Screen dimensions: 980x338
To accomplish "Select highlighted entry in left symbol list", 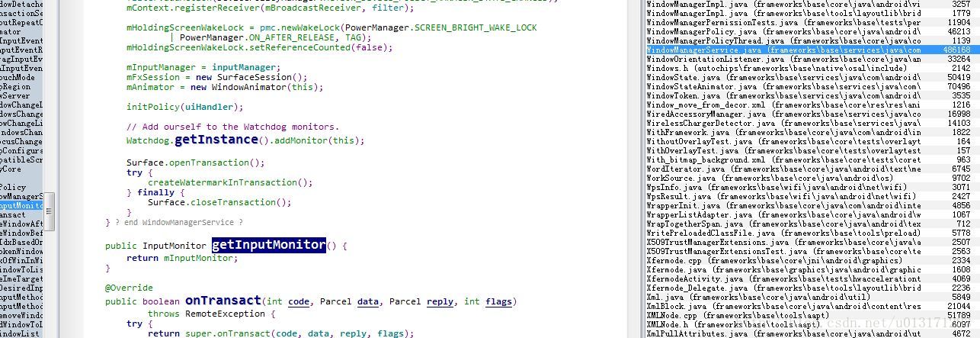I will click(21, 206).
